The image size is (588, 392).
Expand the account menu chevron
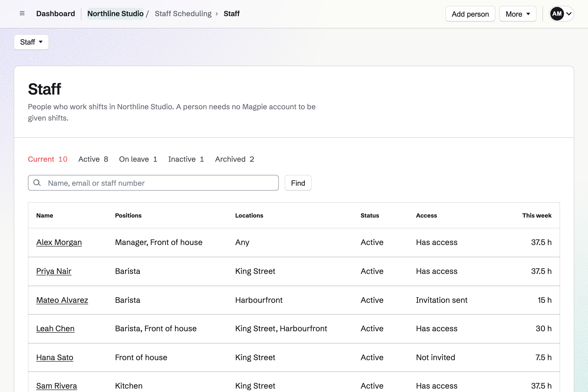point(569,14)
